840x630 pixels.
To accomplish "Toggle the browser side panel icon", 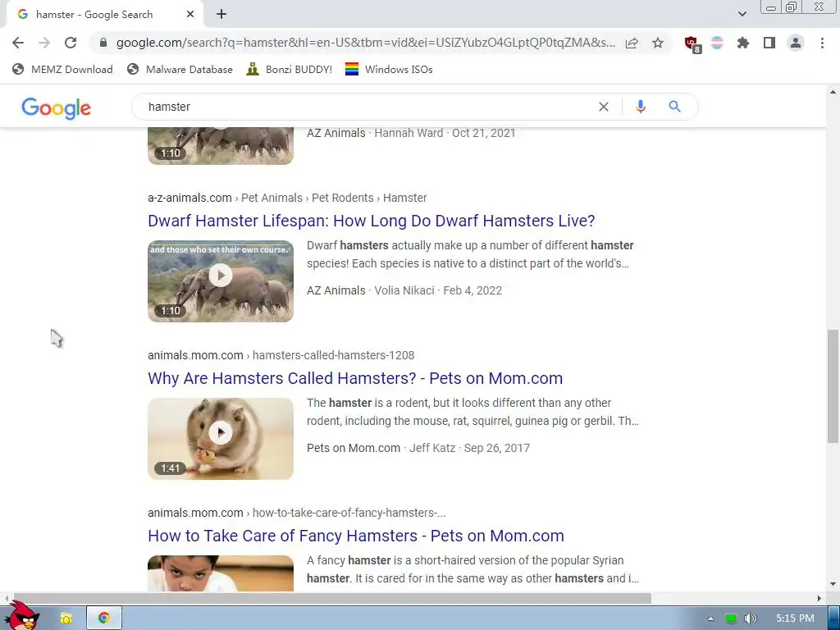I will 769,43.
